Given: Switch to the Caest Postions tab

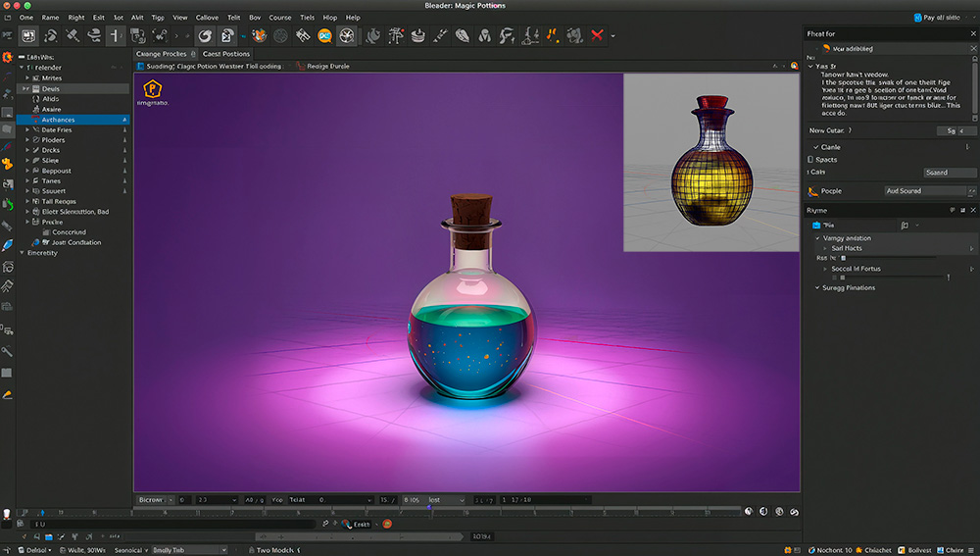Looking at the screenshot, I should (x=226, y=54).
